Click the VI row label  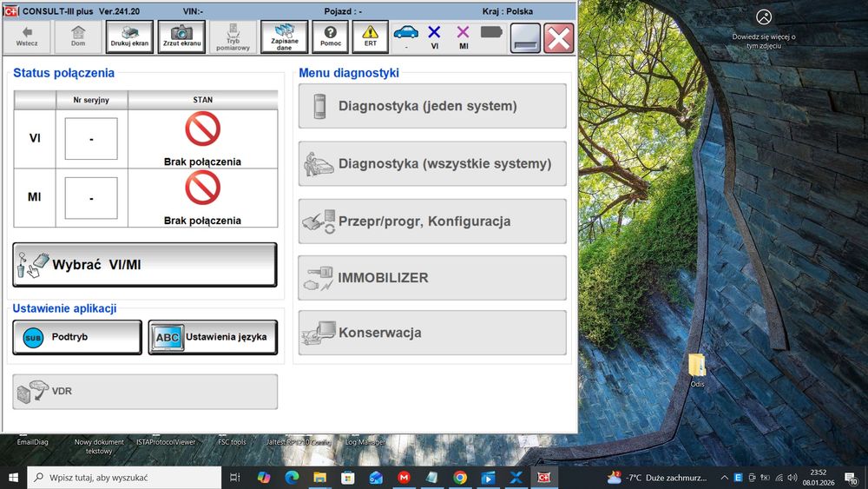click(35, 138)
